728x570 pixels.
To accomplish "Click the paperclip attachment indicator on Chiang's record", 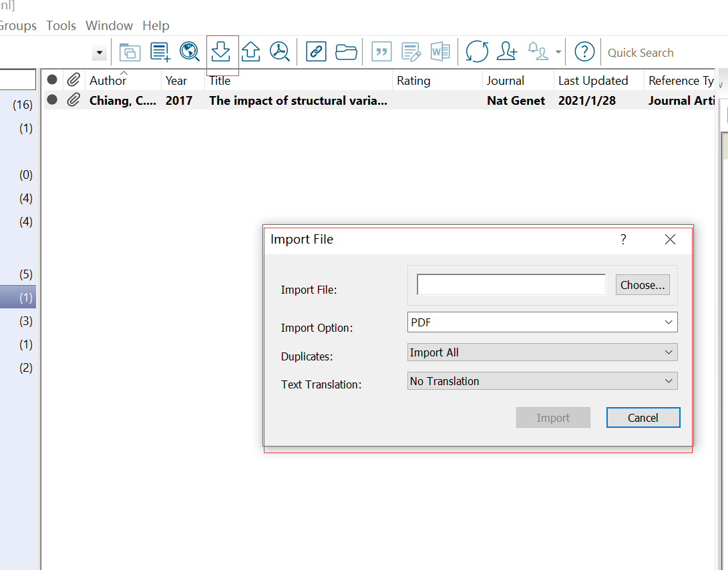I will pos(73,100).
